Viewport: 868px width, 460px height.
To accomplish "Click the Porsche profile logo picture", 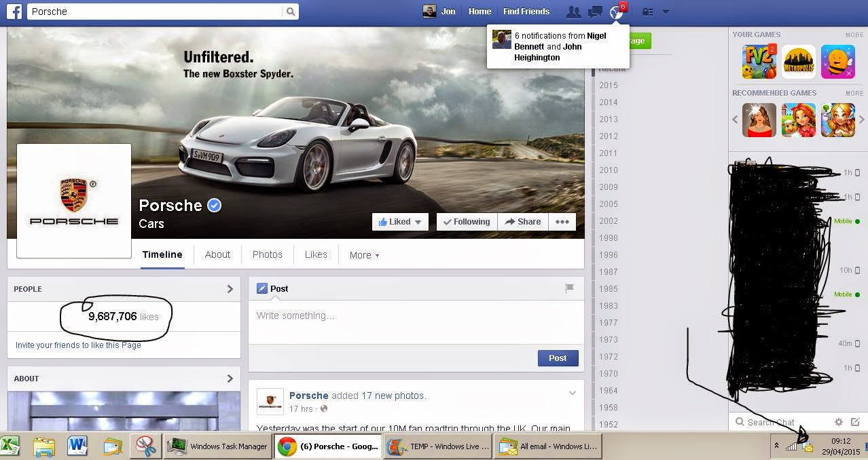I will (74, 201).
